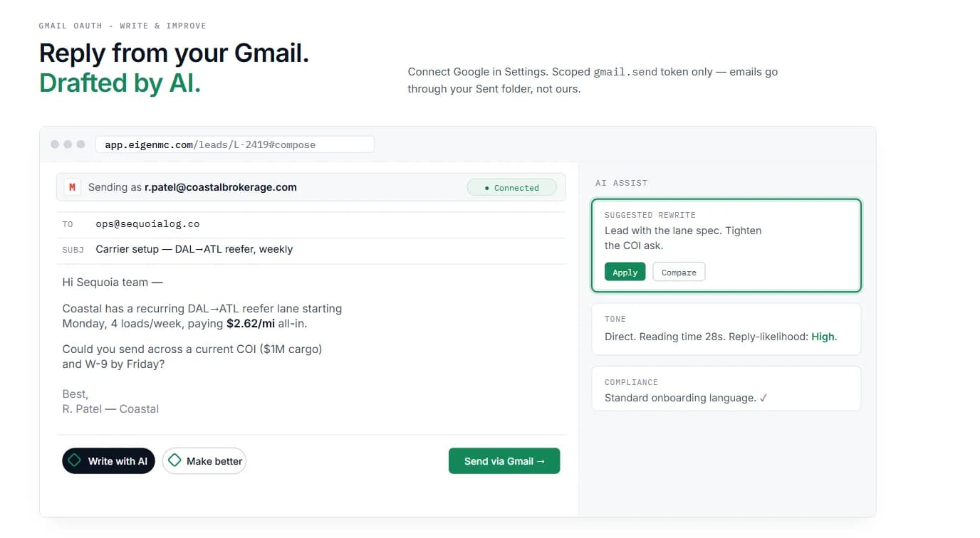Viewport: 980px width, 538px height.
Task: Open the Tone analysis card
Action: pos(726,329)
